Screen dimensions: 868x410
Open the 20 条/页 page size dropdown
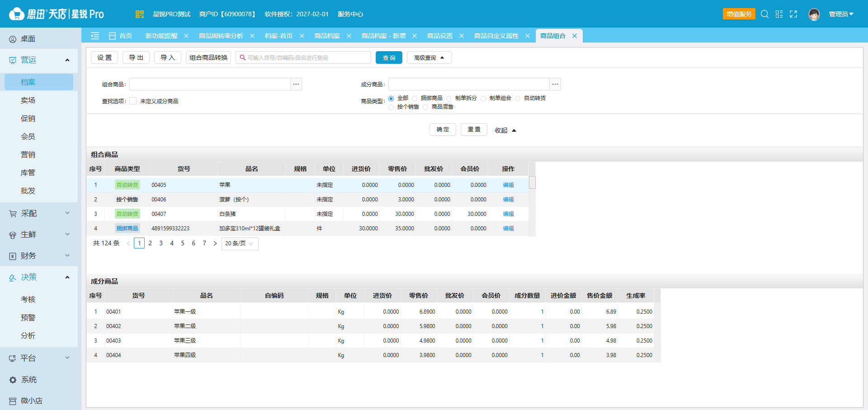coord(240,243)
